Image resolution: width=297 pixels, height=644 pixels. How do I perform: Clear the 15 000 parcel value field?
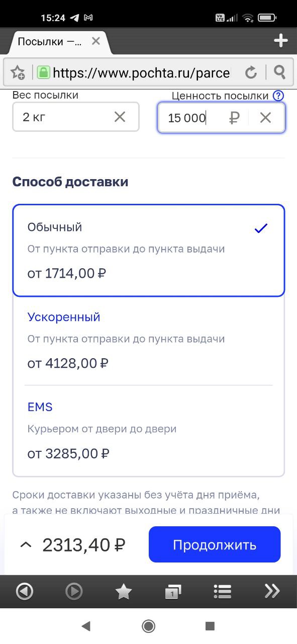[265, 118]
